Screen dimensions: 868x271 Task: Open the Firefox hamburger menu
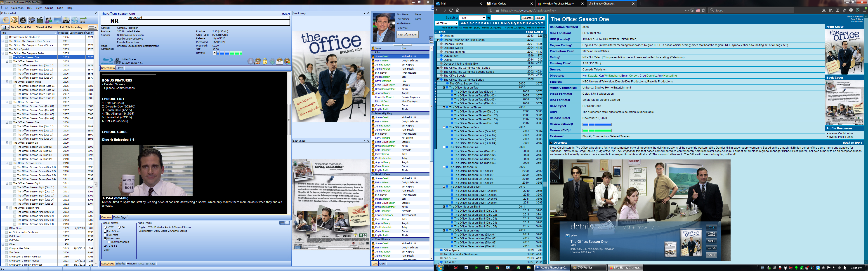pyautogui.click(x=865, y=10)
